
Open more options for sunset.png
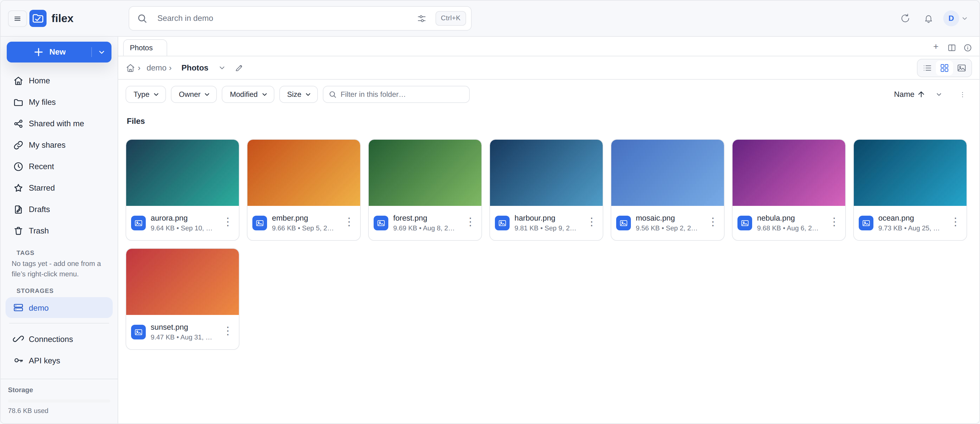(x=228, y=331)
